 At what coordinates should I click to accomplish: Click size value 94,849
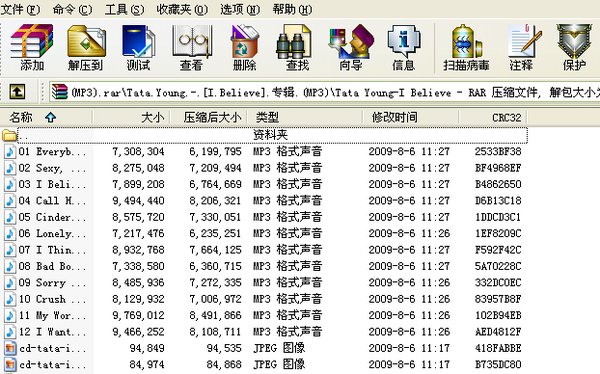pyautogui.click(x=147, y=348)
